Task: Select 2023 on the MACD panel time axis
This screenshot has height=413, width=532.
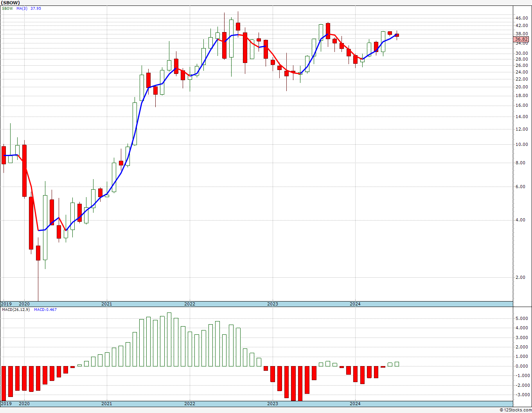Action: pos(273,404)
